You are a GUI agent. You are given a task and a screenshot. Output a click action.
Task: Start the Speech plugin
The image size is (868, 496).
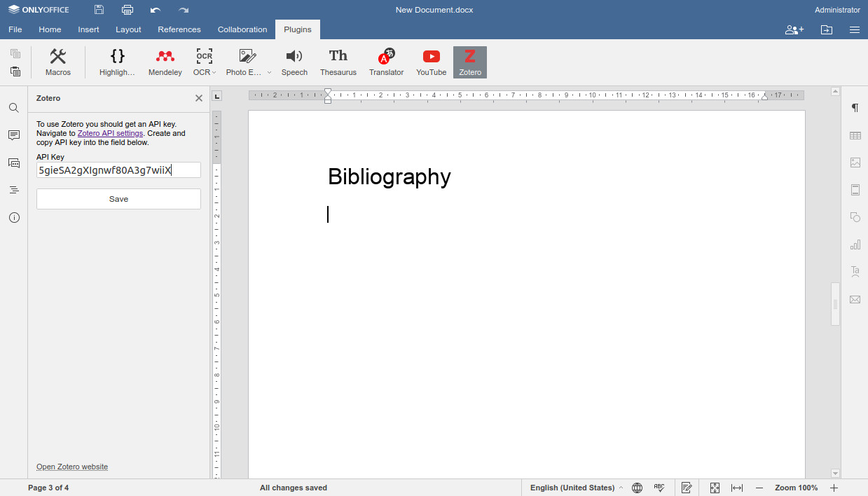(294, 62)
